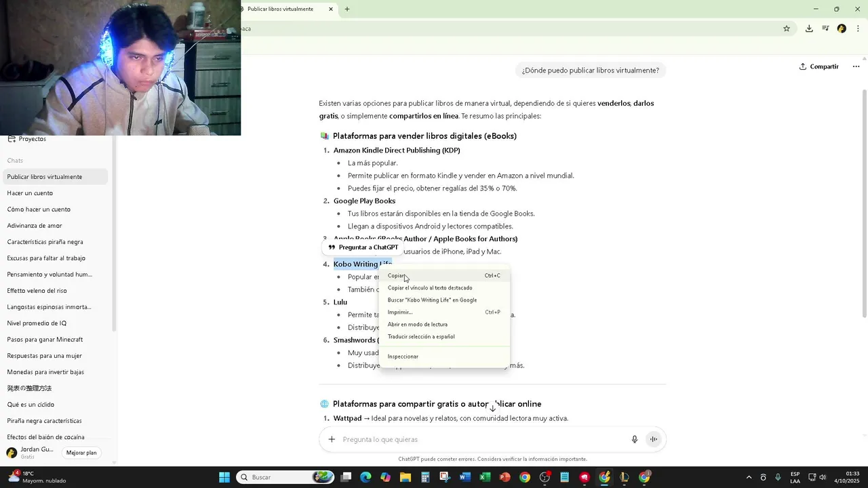Select Imprimir... in context menu
868x488 pixels.
(444, 312)
